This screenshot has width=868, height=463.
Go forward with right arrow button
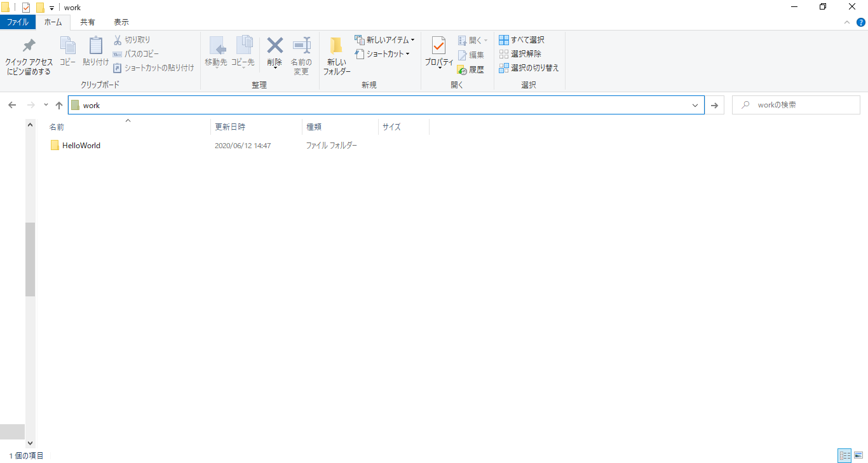pyautogui.click(x=31, y=105)
